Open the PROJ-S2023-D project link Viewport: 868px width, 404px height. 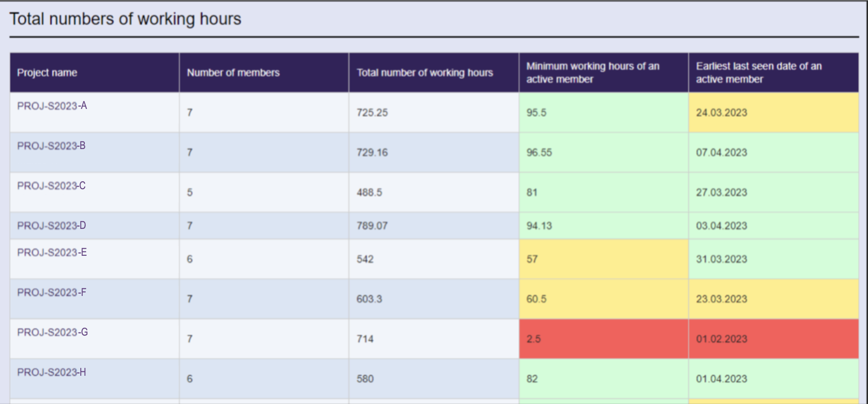[52, 226]
